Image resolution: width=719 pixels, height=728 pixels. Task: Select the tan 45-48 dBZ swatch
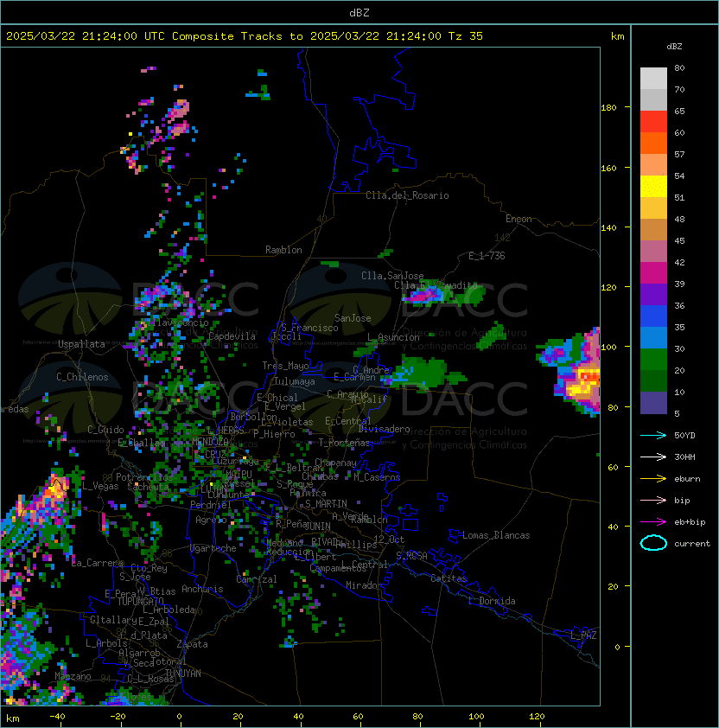tap(653, 230)
